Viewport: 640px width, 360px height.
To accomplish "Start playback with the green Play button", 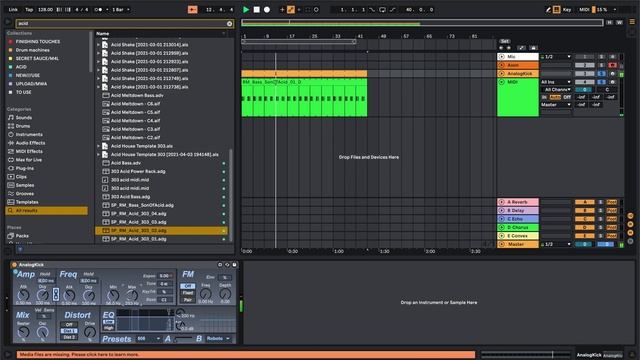I will pyautogui.click(x=246, y=9).
